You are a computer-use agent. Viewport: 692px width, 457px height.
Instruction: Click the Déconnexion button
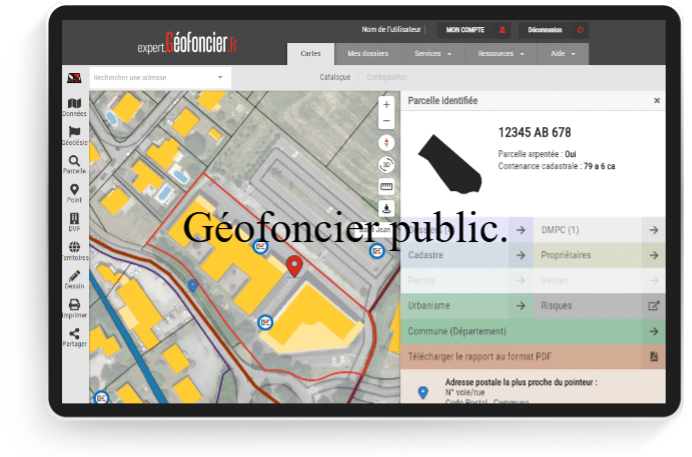tap(553, 30)
